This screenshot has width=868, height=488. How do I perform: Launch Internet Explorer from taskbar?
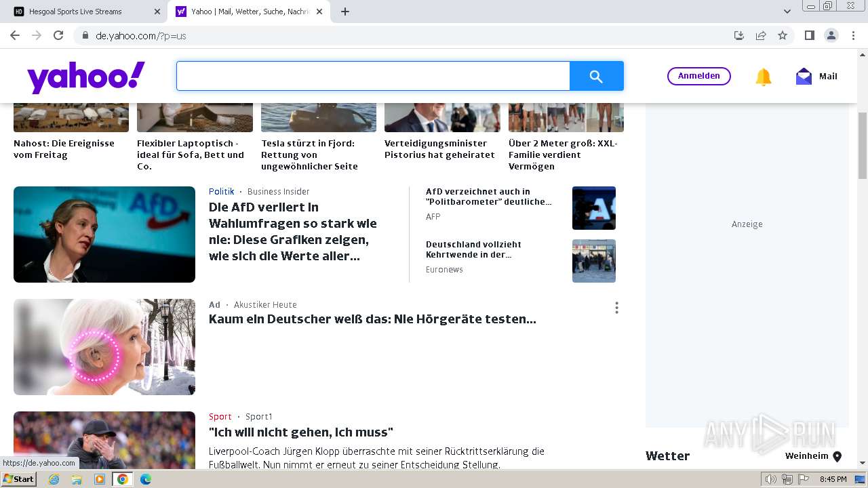(x=54, y=479)
